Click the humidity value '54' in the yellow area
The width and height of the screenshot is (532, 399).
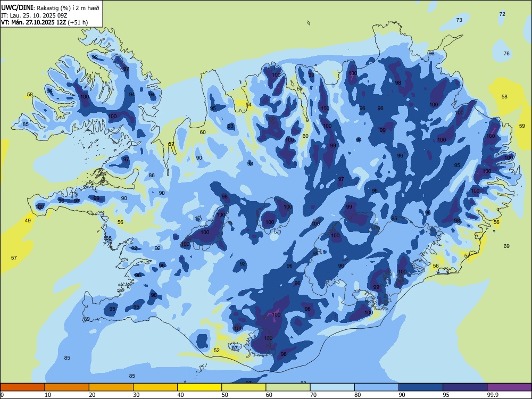click(x=248, y=105)
